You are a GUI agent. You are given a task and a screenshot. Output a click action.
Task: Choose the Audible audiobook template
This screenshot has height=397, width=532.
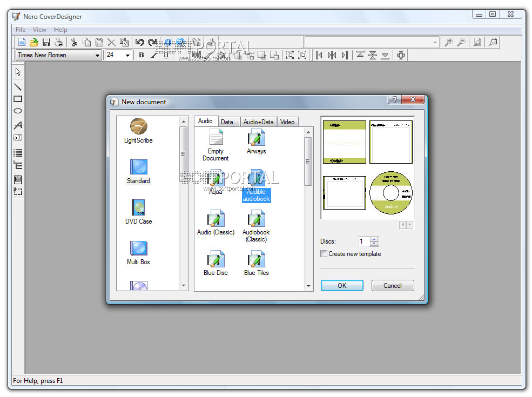pyautogui.click(x=256, y=186)
